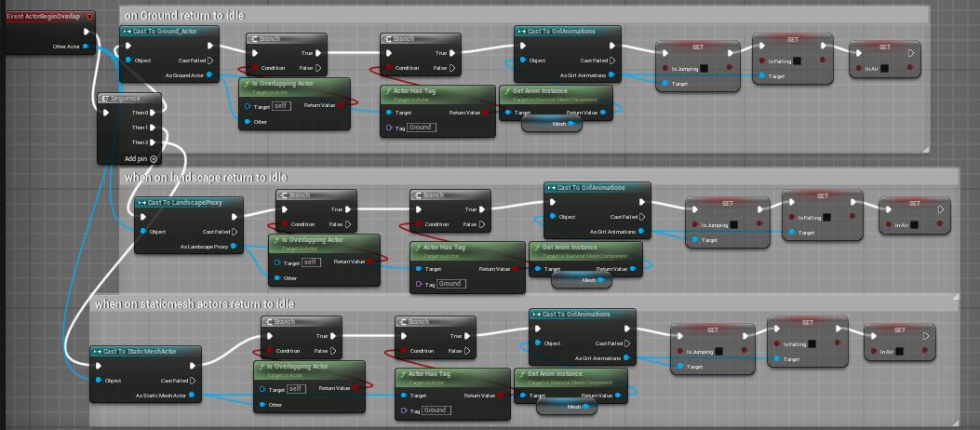The width and height of the screenshot is (980, 430).
Task: Click the Then 2 exec pin on Sequence
Action: tap(154, 142)
